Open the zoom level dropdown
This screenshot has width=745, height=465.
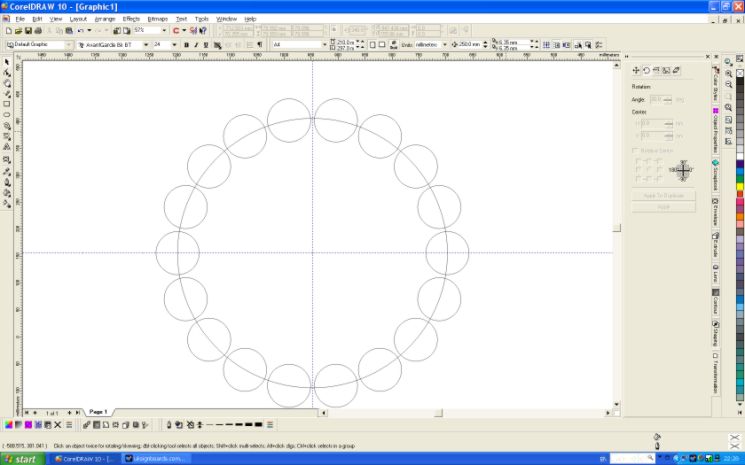165,31
